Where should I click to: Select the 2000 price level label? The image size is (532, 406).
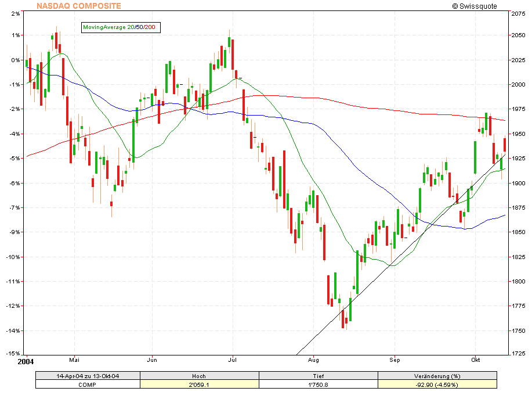point(518,85)
